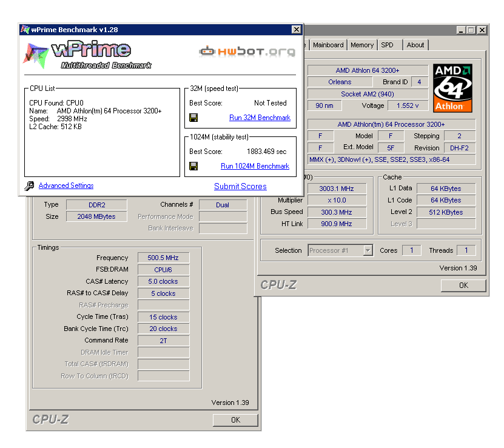Click the Stepping 2 field
The width and height of the screenshot is (504, 448).
tap(460, 136)
